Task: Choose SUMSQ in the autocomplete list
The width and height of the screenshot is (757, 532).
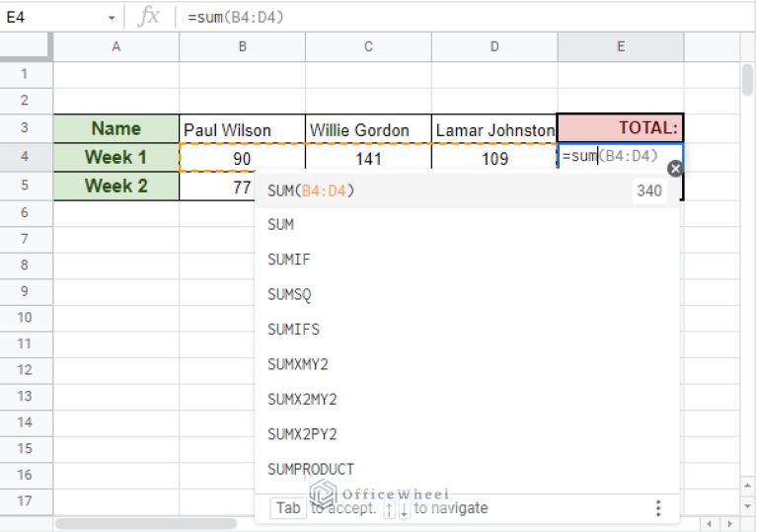Action: click(x=289, y=294)
